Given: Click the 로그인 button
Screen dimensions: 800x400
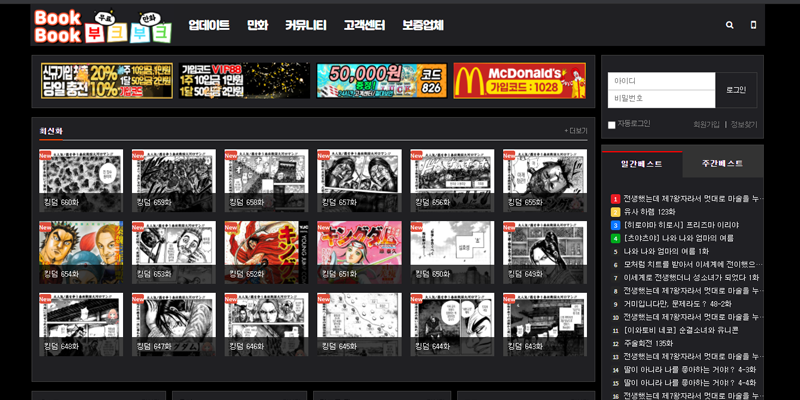Looking at the screenshot, I should click(x=736, y=90).
